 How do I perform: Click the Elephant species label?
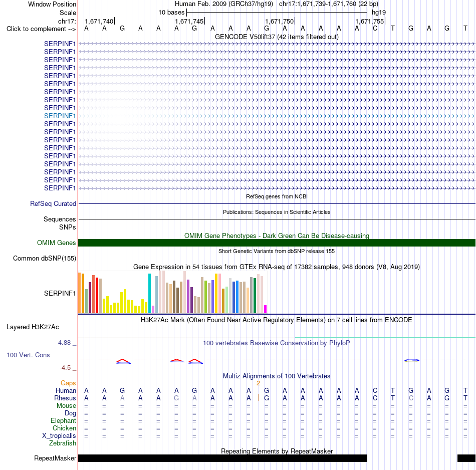point(63,420)
